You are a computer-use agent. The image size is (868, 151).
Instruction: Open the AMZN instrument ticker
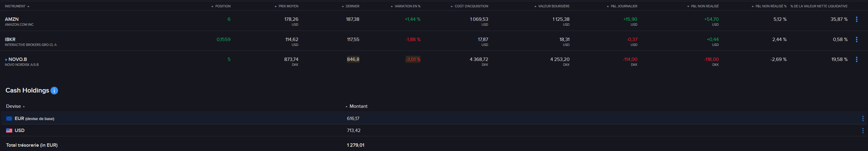(x=12, y=19)
